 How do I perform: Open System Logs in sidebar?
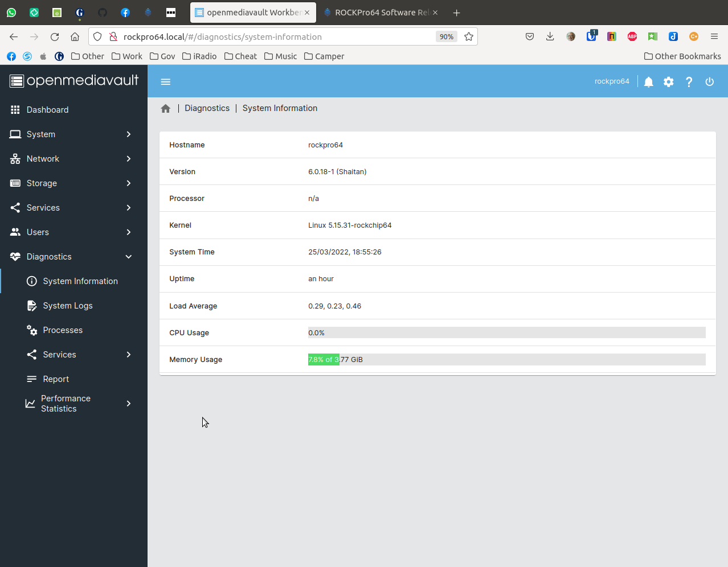point(67,306)
